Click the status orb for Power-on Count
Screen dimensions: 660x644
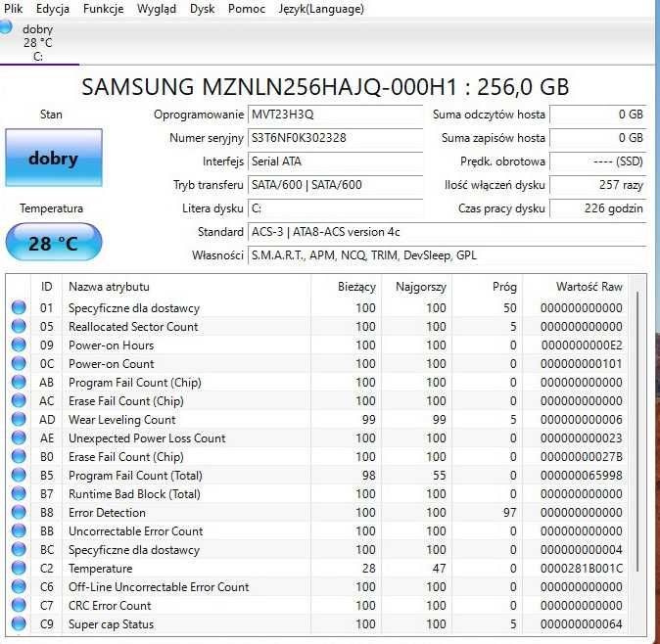19,363
